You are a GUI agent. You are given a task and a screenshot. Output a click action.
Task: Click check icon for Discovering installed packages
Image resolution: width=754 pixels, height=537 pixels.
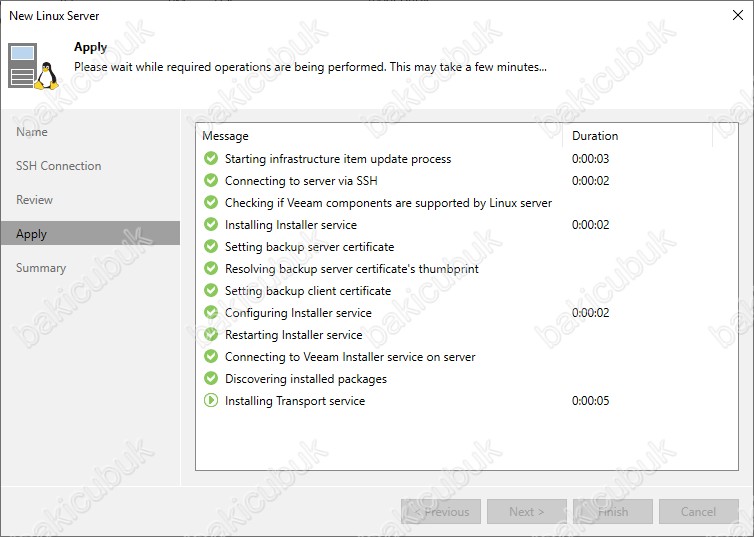(x=211, y=378)
